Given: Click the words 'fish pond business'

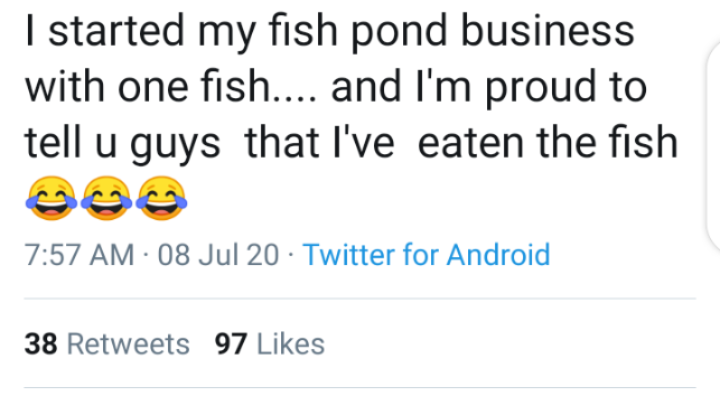Looking at the screenshot, I should (451, 32).
